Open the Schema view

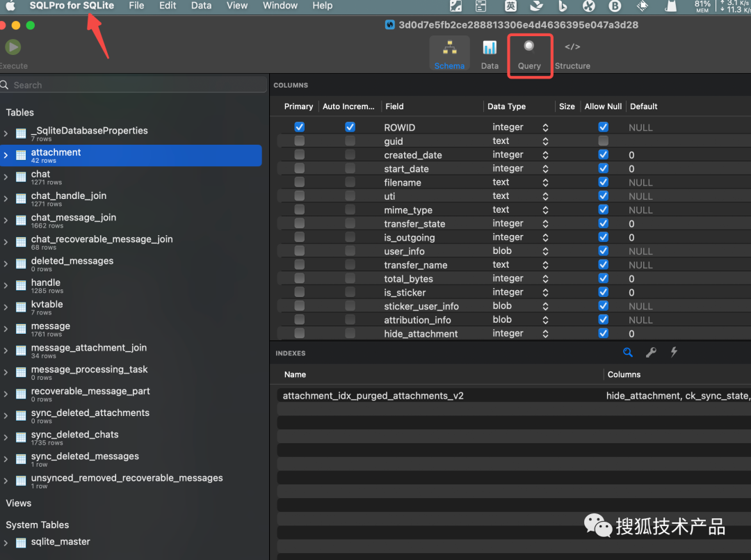pyautogui.click(x=449, y=53)
